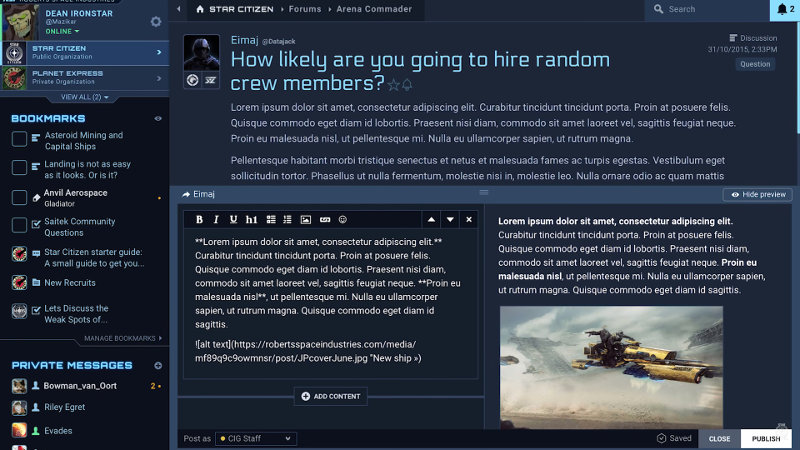
Task: Open the ONLINE status dropdown
Action: (x=62, y=31)
